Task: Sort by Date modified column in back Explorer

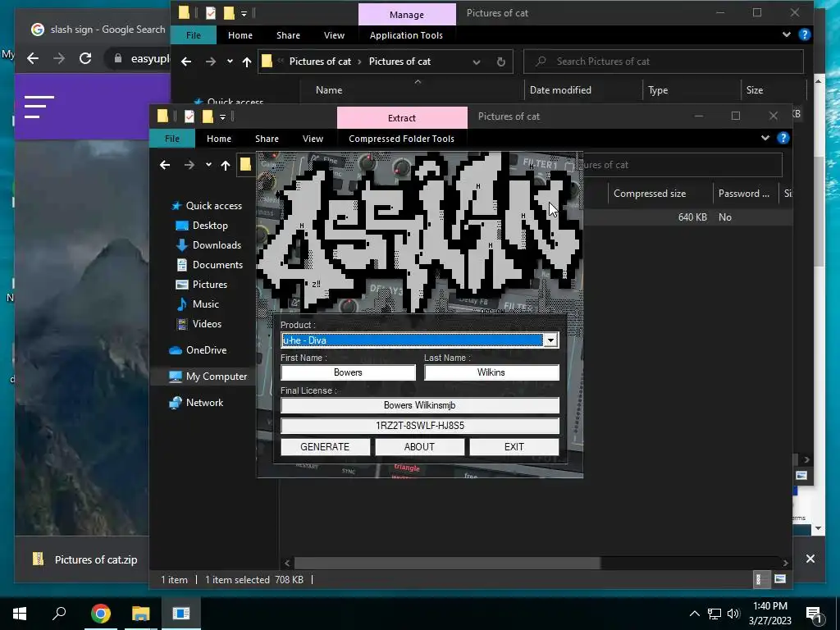Action: [583, 90]
